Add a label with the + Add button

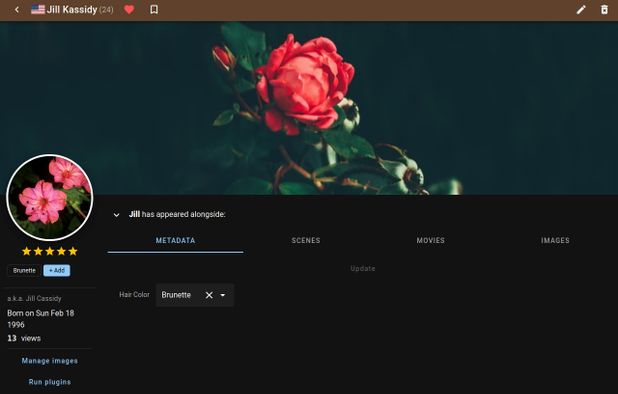(57, 271)
